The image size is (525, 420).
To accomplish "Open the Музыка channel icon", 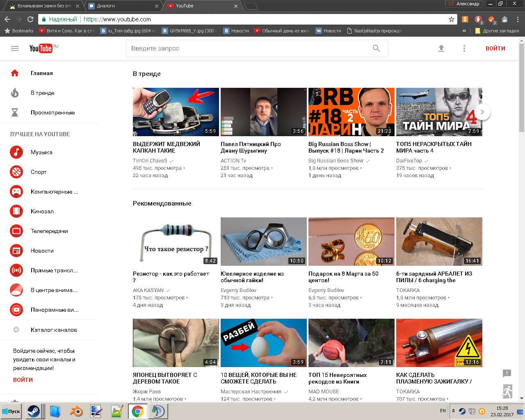I will 16,152.
